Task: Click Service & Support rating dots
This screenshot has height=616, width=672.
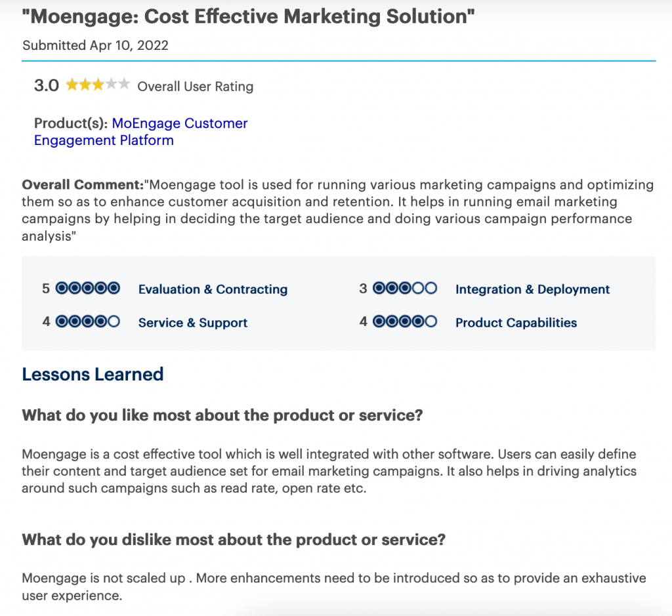Action: (88, 322)
